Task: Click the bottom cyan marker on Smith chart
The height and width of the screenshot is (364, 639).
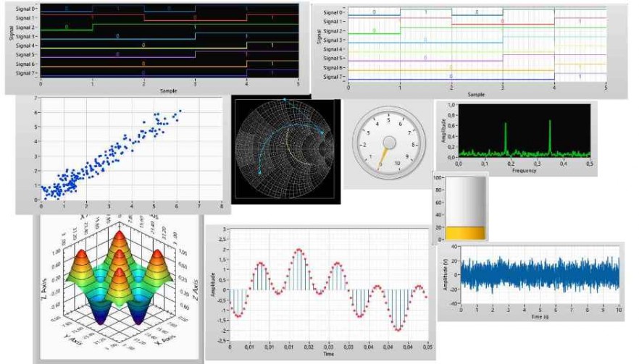Action: point(259,173)
